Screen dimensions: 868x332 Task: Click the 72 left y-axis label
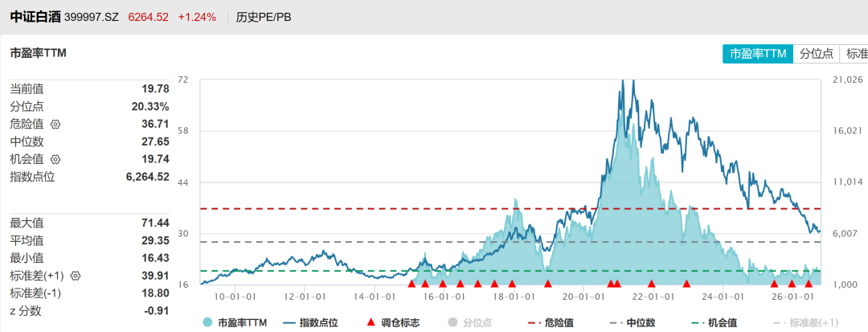tap(182, 80)
